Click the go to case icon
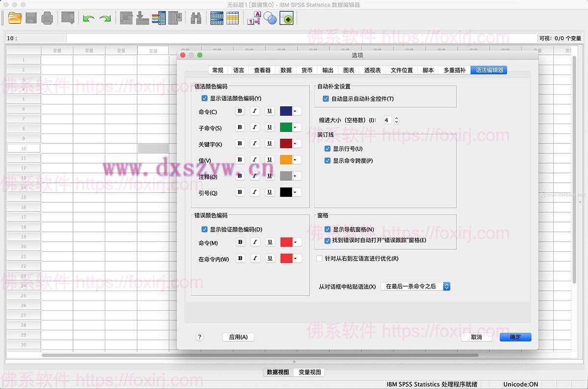The width and height of the screenshot is (588, 389). 126,19
